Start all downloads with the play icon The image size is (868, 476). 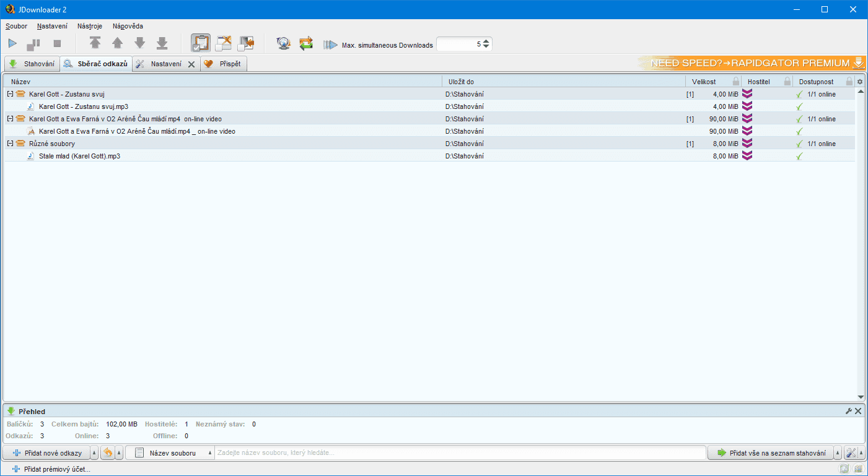pos(12,44)
